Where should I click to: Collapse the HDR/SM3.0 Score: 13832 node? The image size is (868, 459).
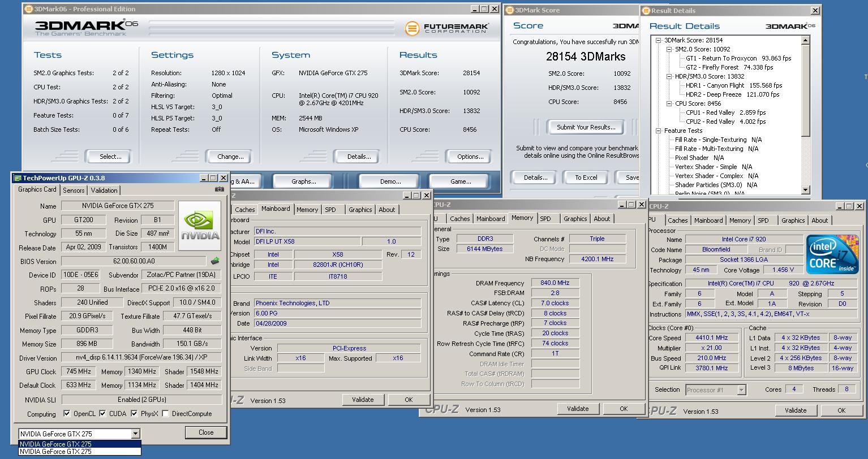pyautogui.click(x=669, y=76)
